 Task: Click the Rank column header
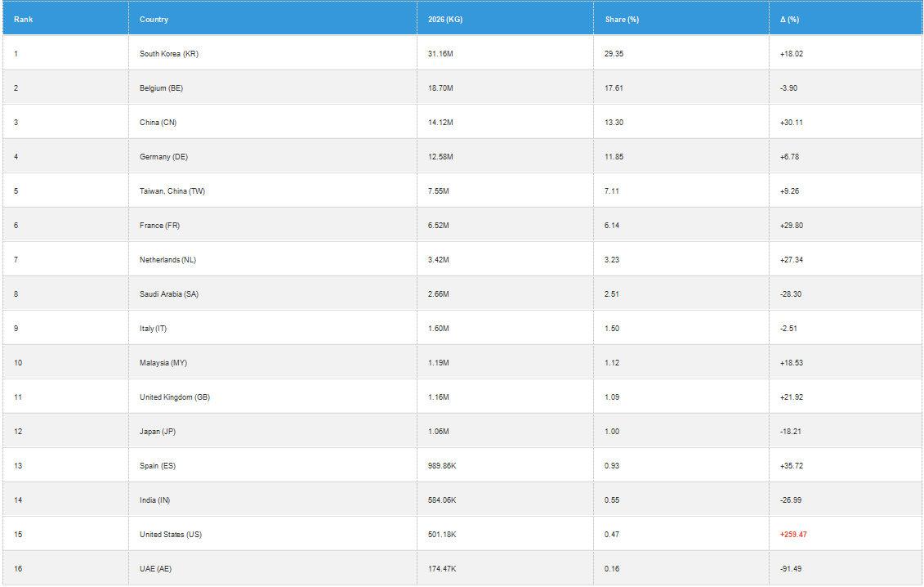coord(65,20)
